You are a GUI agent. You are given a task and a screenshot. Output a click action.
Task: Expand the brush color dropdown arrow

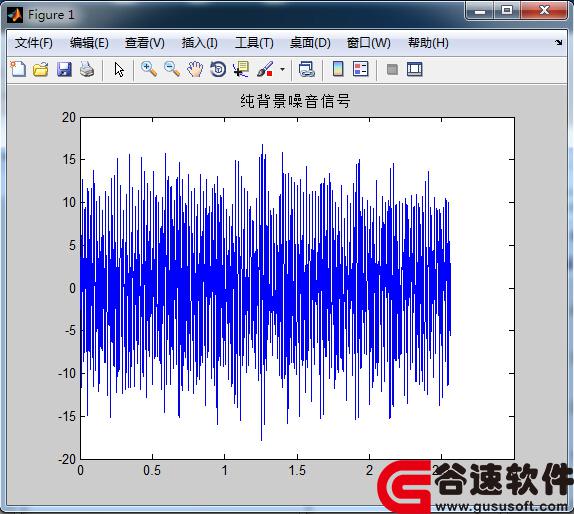pos(282,69)
